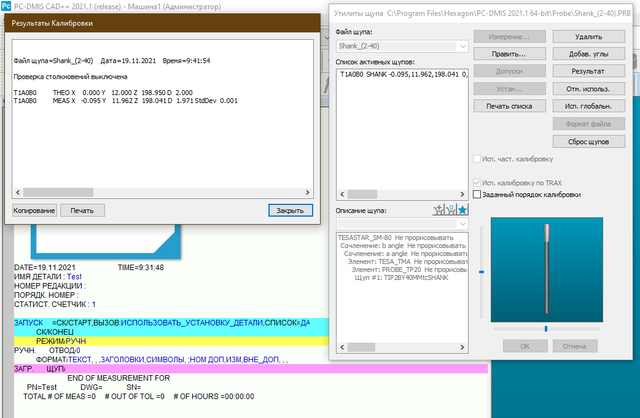Select 'Сочленение: a angle' row
The image size is (640, 418).
[x=405, y=253]
